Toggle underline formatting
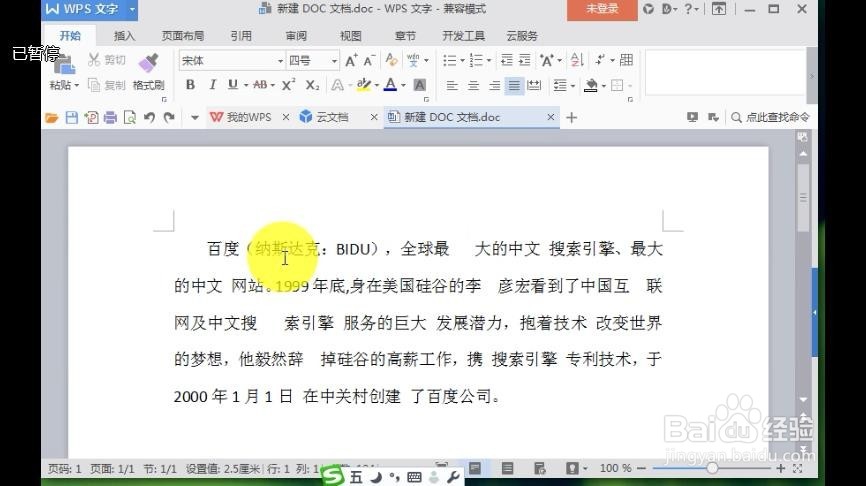Image resolution: width=866 pixels, height=486 pixels. [233, 84]
